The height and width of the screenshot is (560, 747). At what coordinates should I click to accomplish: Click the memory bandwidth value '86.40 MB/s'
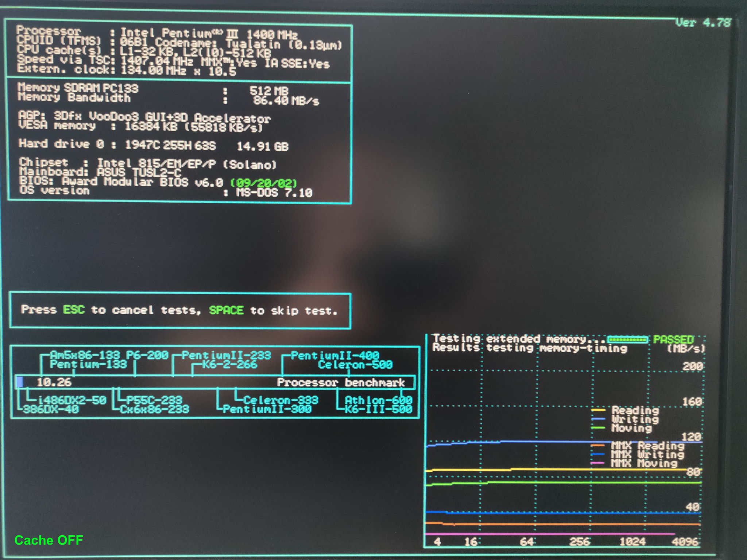click(286, 101)
